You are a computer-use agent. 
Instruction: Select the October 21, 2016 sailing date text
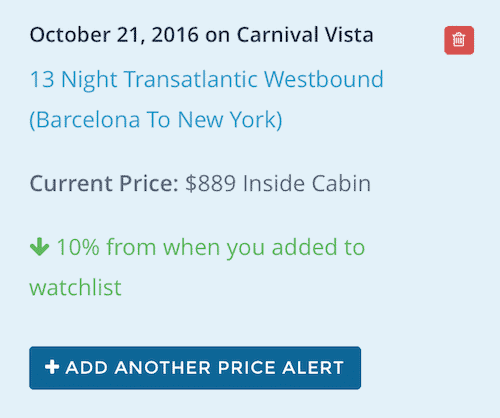click(114, 35)
